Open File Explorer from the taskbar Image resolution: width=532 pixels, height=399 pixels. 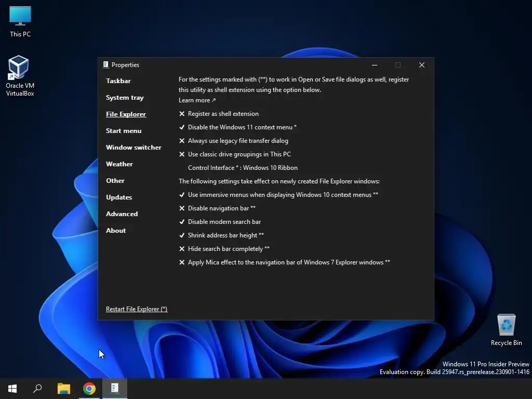63,389
